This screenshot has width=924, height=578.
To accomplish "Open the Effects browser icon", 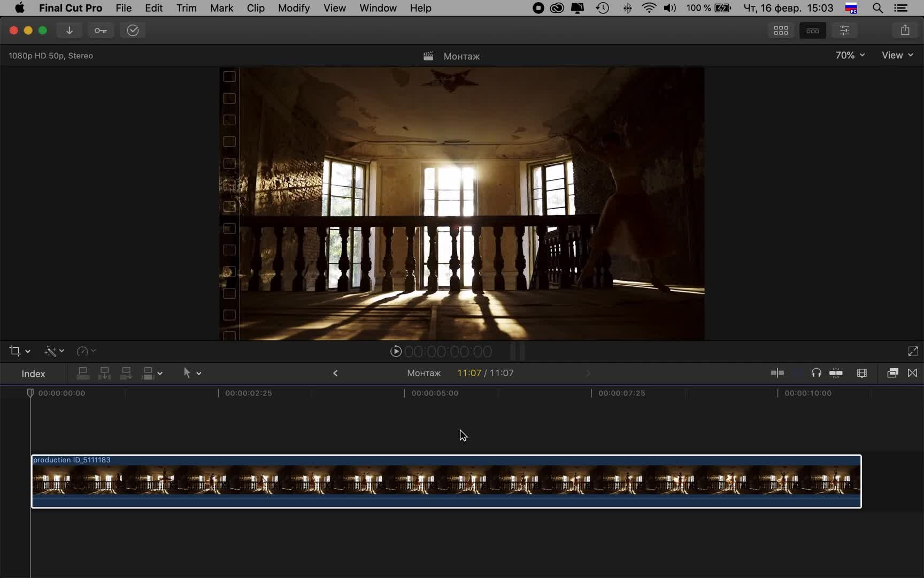I will click(x=892, y=373).
